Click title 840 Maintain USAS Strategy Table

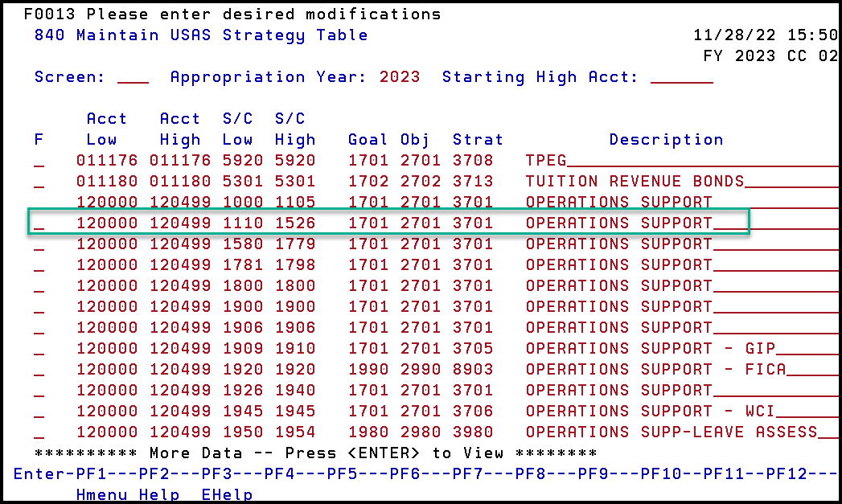[x=199, y=35]
